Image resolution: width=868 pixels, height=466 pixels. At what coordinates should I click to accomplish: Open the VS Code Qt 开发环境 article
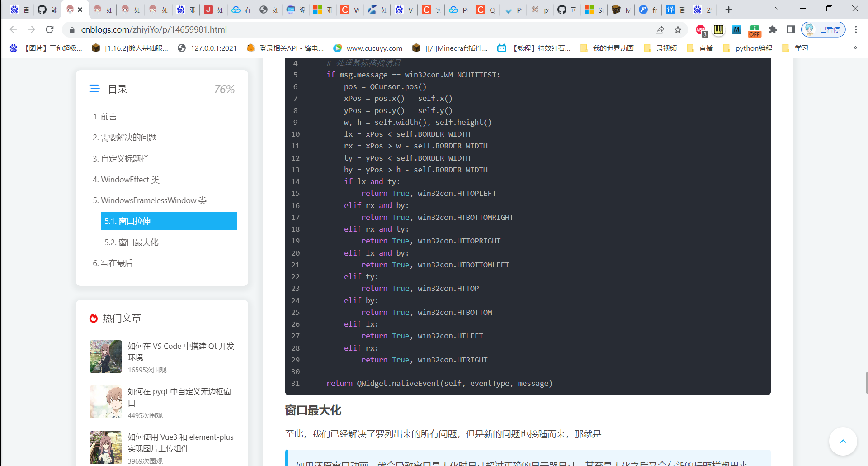click(x=181, y=352)
